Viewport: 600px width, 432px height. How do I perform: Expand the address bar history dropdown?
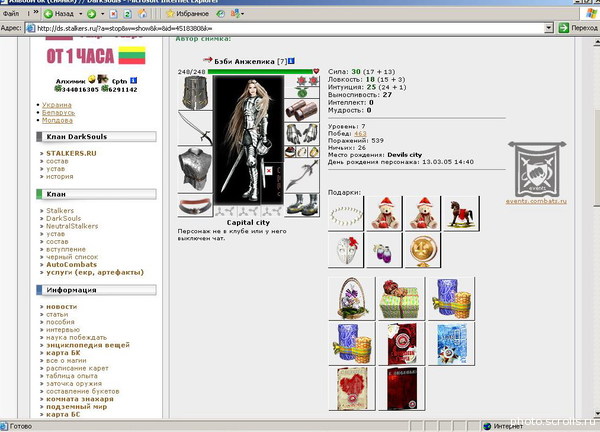[549, 28]
